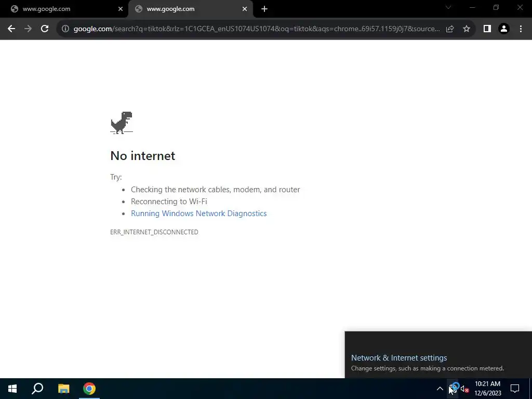
Task: Switch to the first www.google.com tab
Action: point(64,9)
